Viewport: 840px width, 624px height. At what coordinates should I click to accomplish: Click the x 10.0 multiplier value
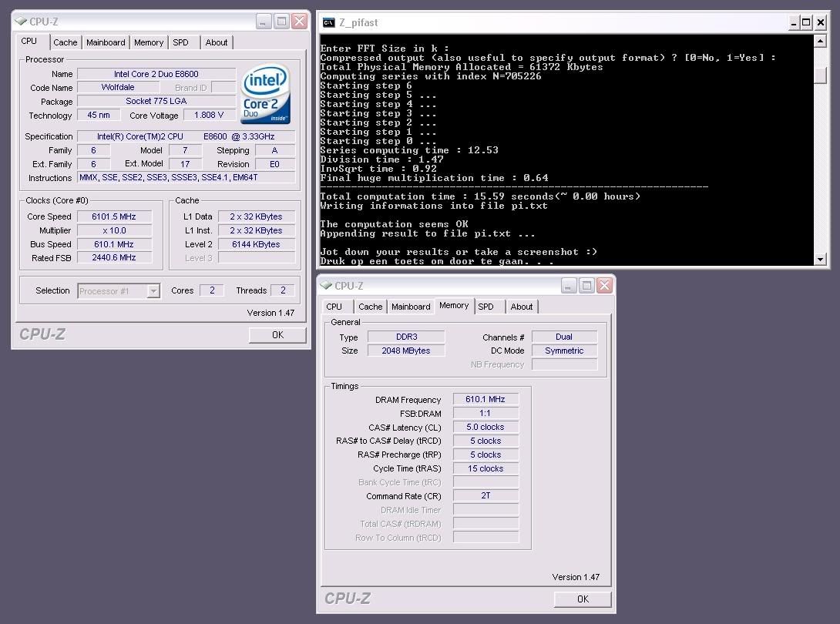pos(114,230)
